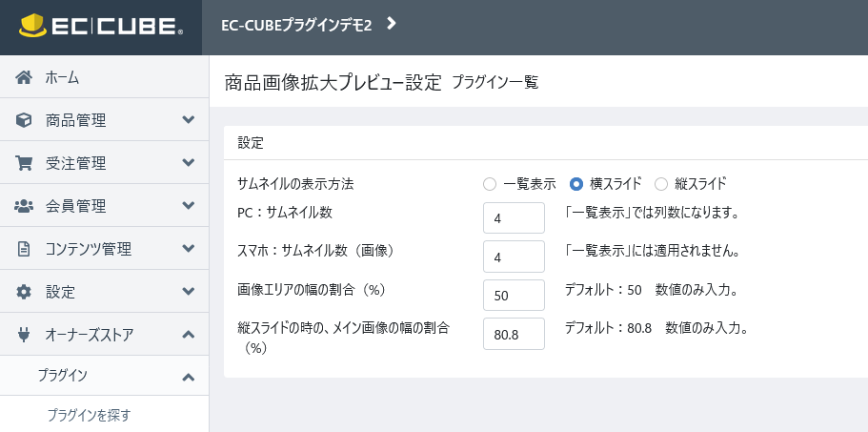Click the EC-CUBE logo

click(101, 26)
